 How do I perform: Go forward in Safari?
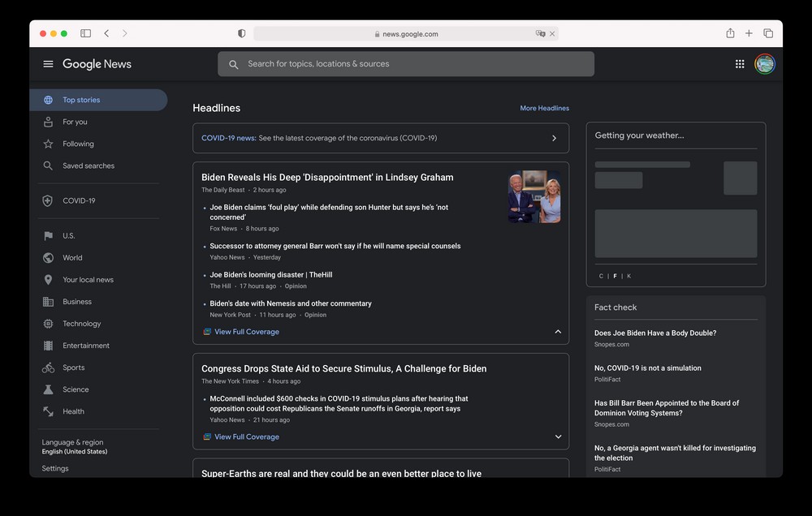coord(125,33)
